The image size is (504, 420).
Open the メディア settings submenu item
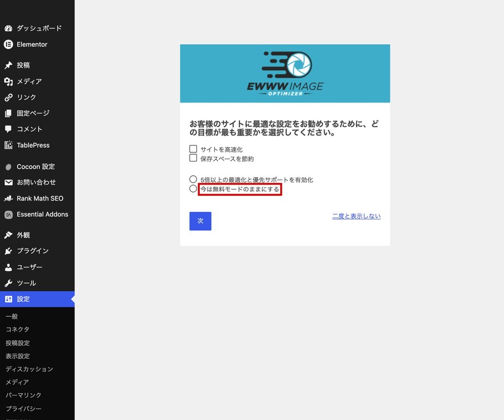(x=17, y=382)
